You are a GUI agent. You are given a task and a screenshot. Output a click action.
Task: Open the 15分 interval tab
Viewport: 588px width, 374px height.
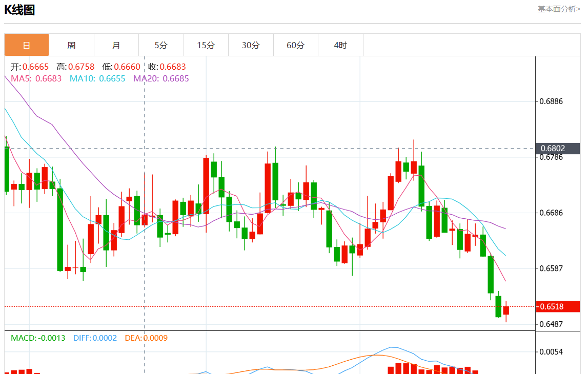click(206, 45)
